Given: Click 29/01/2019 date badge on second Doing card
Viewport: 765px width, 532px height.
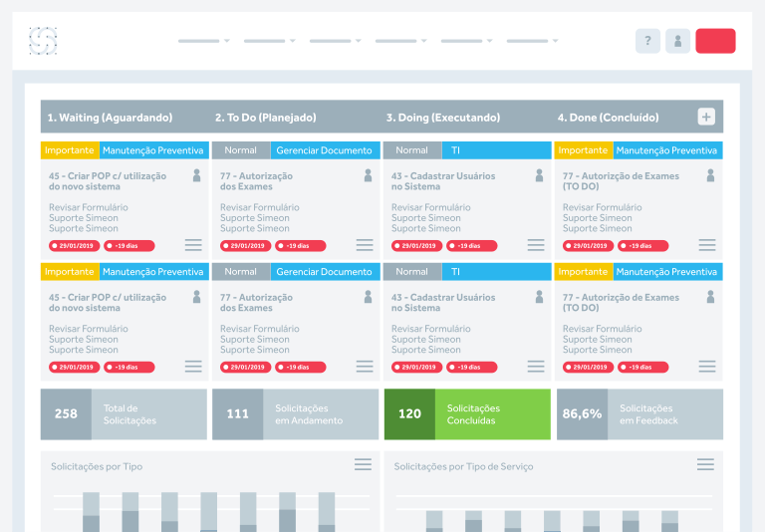Looking at the screenshot, I should tap(416, 367).
